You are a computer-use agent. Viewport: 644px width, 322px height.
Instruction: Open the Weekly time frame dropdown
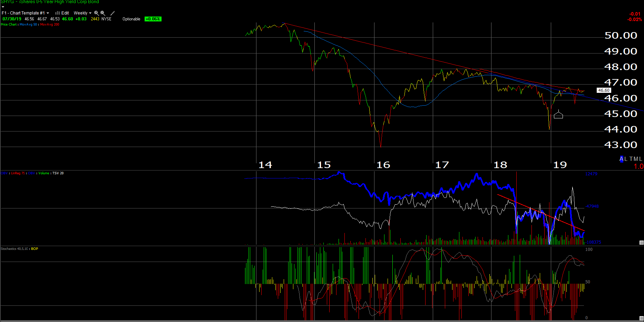click(x=82, y=13)
